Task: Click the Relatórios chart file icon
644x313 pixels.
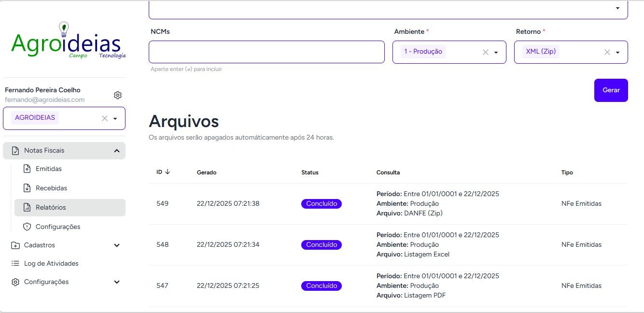Action: pyautogui.click(x=27, y=207)
